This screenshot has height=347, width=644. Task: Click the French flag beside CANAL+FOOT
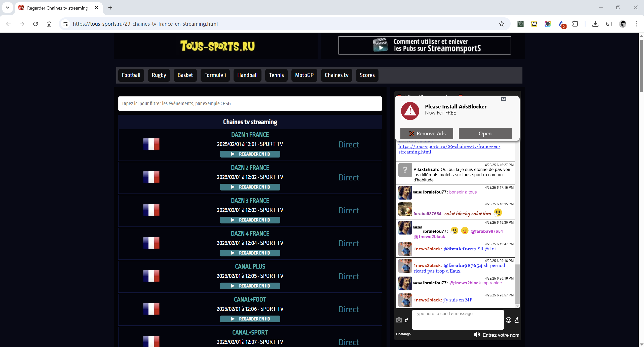coord(151,309)
